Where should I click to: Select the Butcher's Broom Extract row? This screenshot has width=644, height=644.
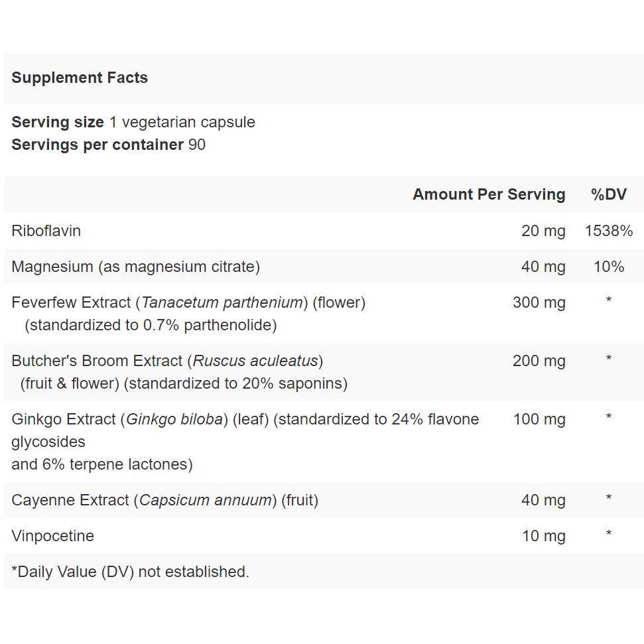pyautogui.click(x=324, y=372)
